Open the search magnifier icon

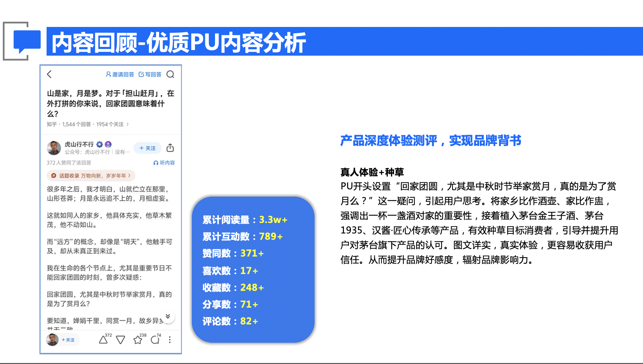(x=170, y=74)
